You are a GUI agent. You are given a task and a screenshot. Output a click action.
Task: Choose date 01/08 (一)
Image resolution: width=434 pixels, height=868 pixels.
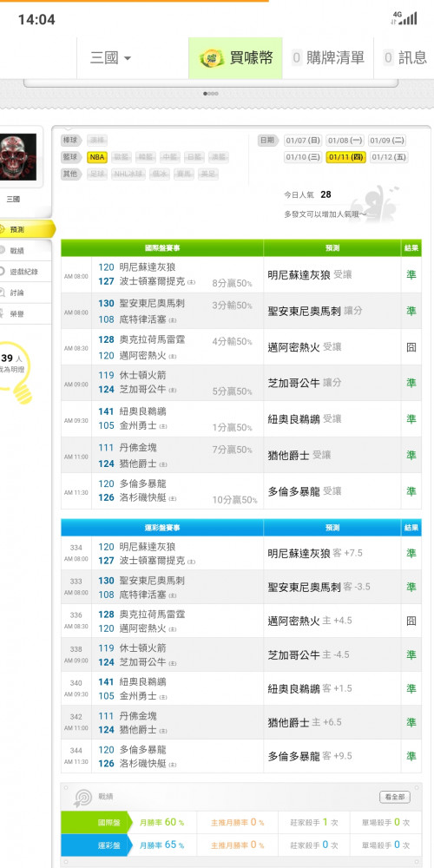345,141
